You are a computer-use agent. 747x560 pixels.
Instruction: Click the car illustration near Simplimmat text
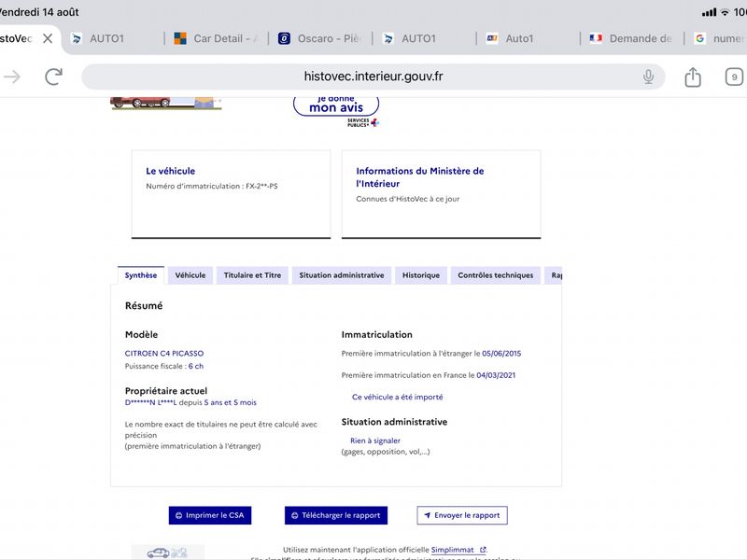point(168,553)
